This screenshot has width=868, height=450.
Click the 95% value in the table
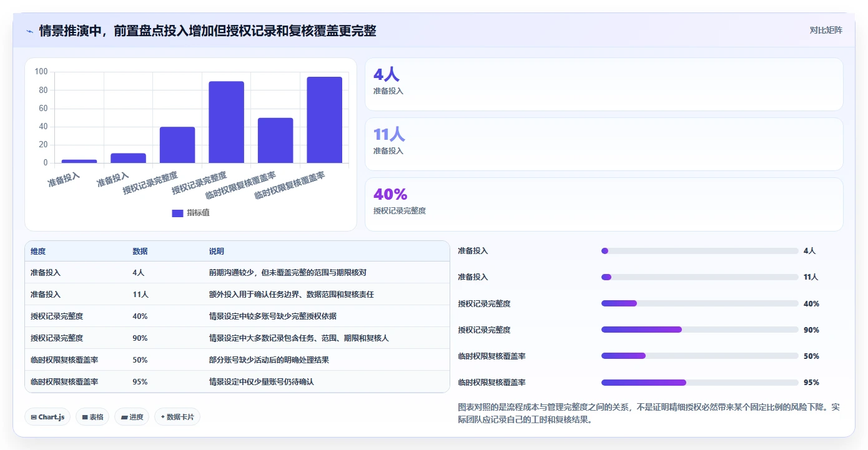coord(140,381)
